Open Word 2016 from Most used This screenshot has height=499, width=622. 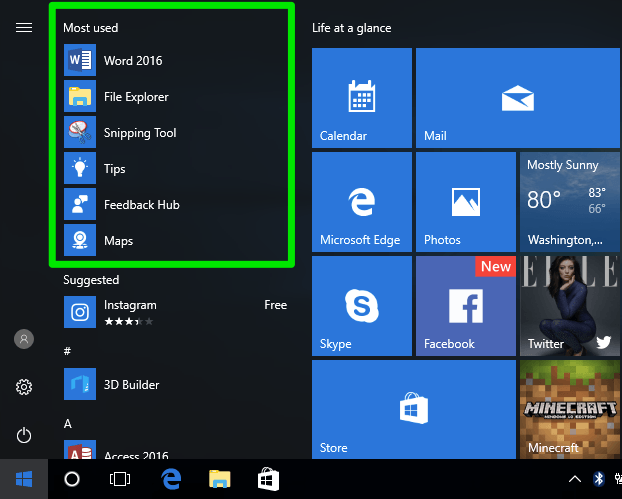pos(132,61)
